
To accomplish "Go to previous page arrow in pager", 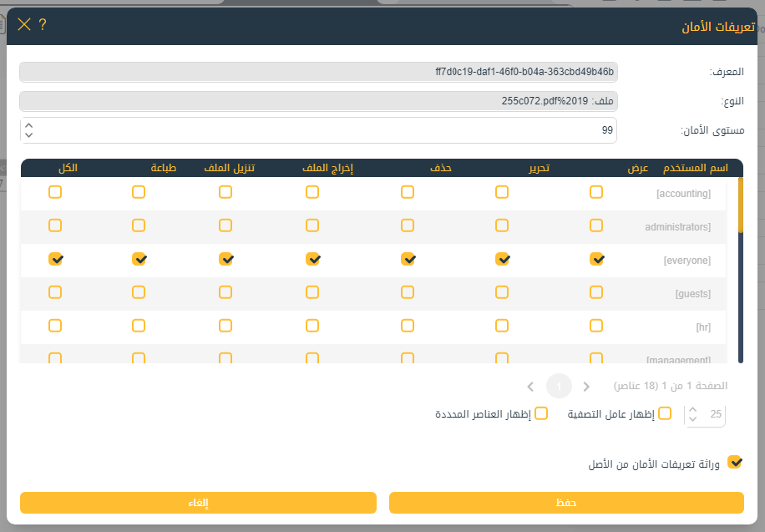I will click(x=586, y=386).
